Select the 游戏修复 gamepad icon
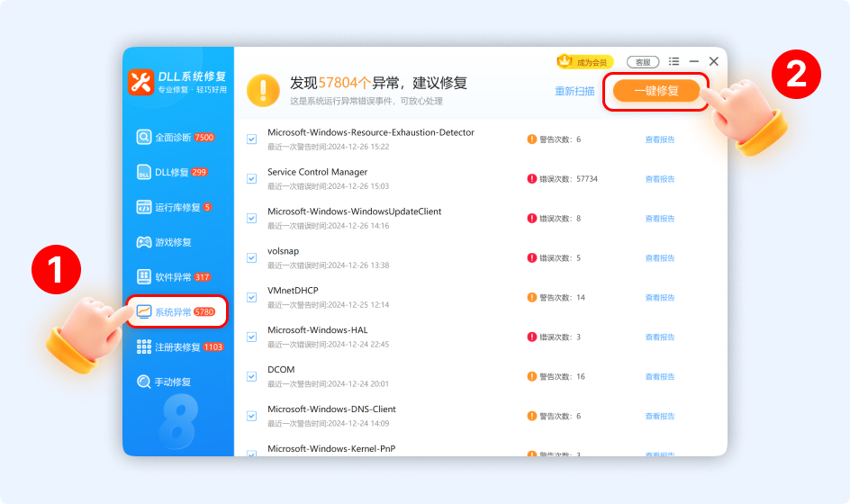Screen dimensions: 850x504 [x=144, y=242]
